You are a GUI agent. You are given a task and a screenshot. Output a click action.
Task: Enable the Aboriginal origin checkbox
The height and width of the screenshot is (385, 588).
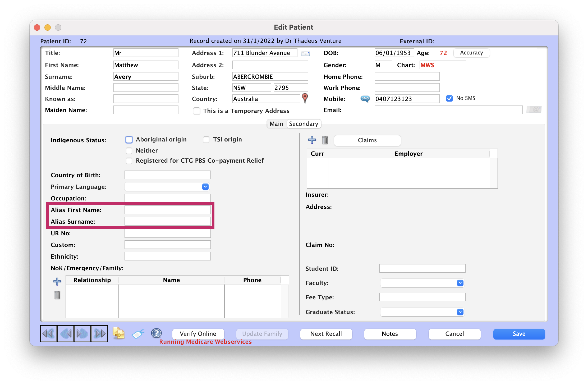tap(129, 139)
